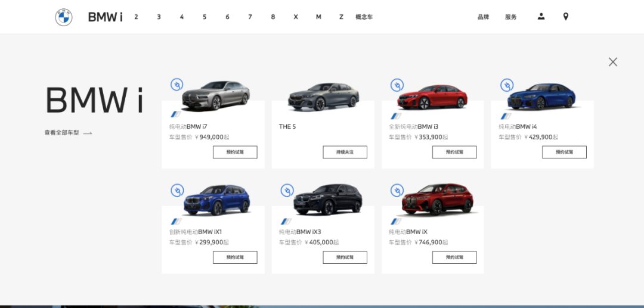Select the black BMW iX3 car image
The width and height of the screenshot is (644, 308).
327,199
